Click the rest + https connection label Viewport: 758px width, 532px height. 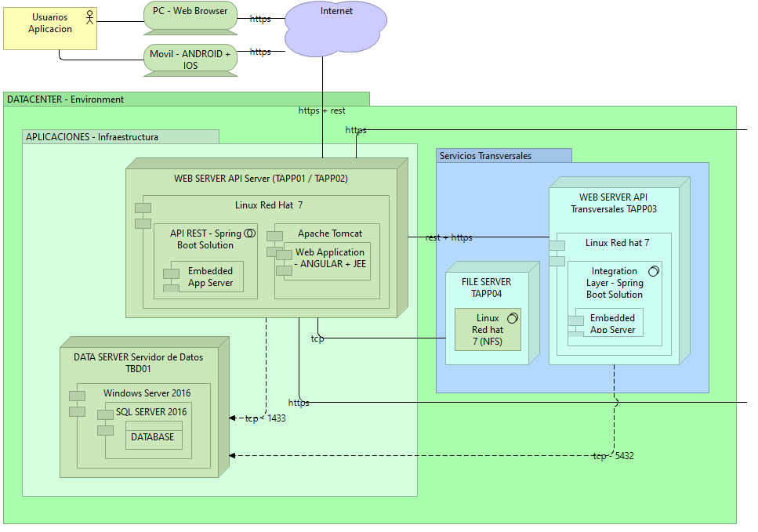click(448, 237)
